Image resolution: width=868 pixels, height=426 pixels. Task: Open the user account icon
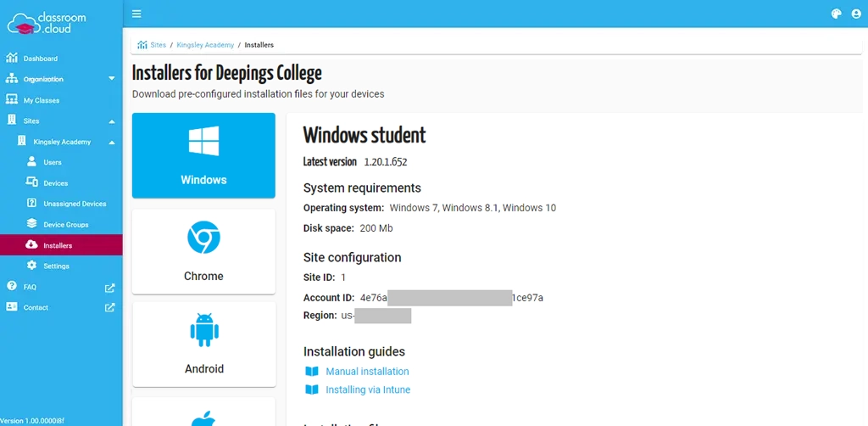tap(856, 14)
